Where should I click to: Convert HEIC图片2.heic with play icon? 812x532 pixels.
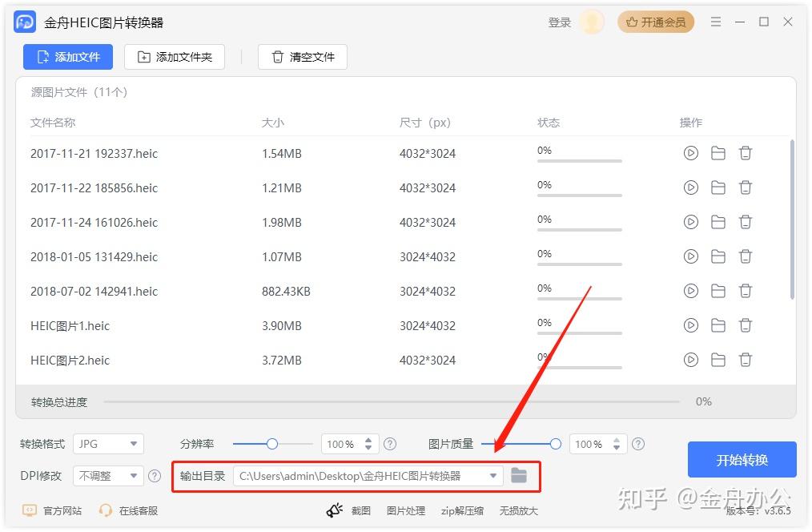pos(691,360)
